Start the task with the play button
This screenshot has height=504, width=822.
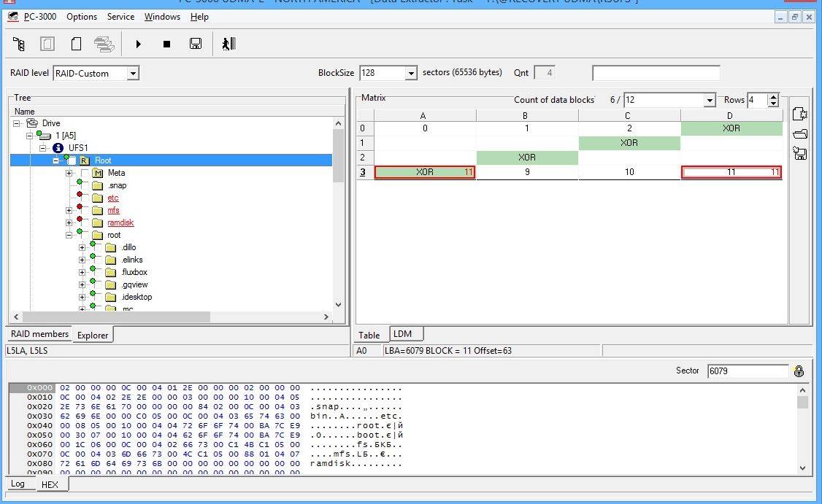[x=139, y=44]
